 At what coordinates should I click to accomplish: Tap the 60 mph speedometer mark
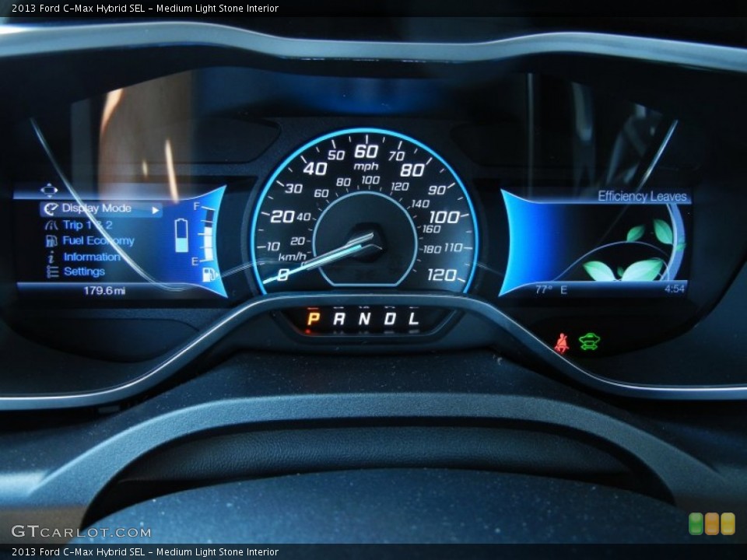pos(366,152)
